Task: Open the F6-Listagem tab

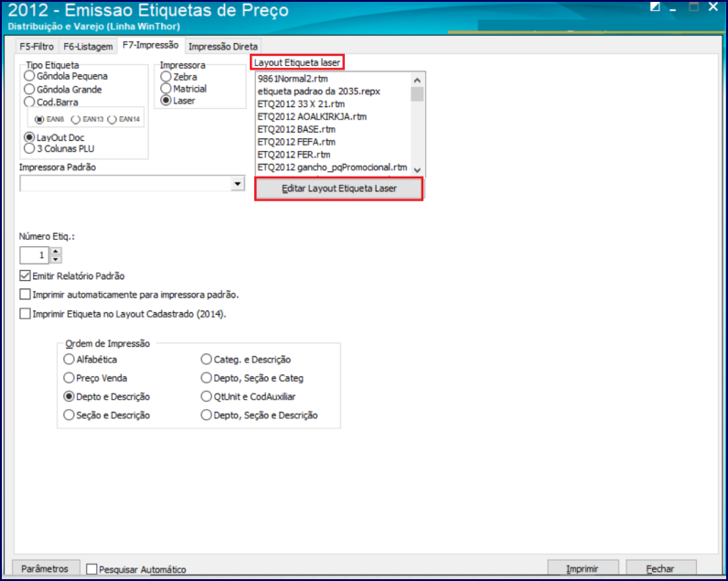Action: [x=88, y=47]
